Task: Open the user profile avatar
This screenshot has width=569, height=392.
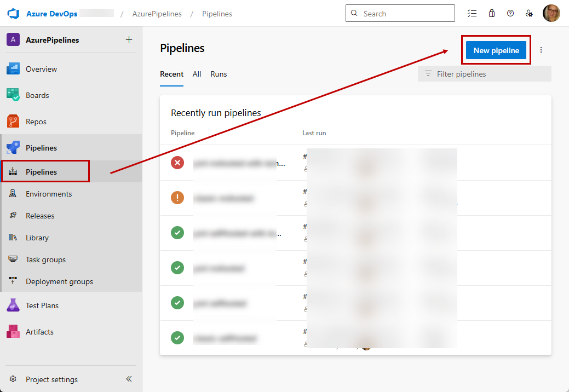Action: (551, 14)
